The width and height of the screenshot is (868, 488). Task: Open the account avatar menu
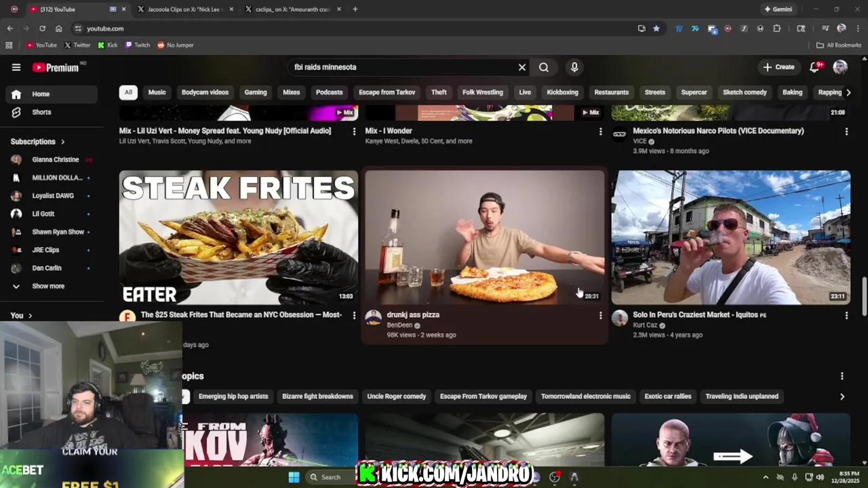(840, 67)
